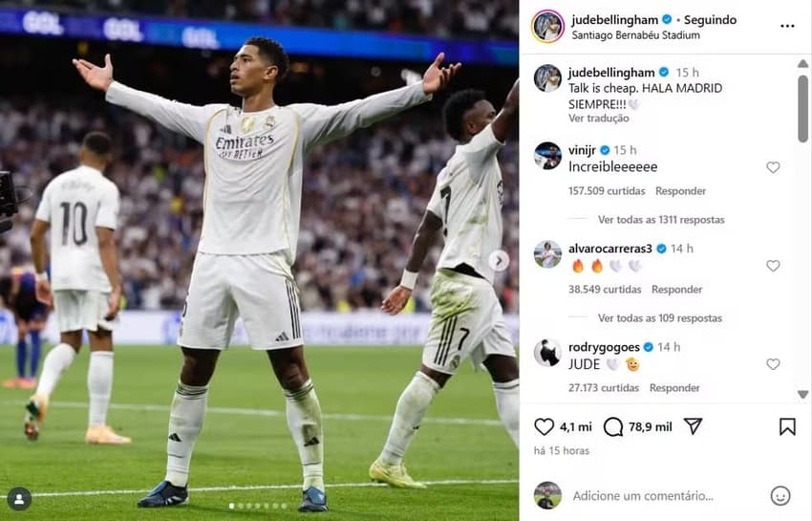Image resolution: width=812 pixels, height=521 pixels.
Task: Open Santiago Bernabéu Stadium location link
Action: [635, 35]
